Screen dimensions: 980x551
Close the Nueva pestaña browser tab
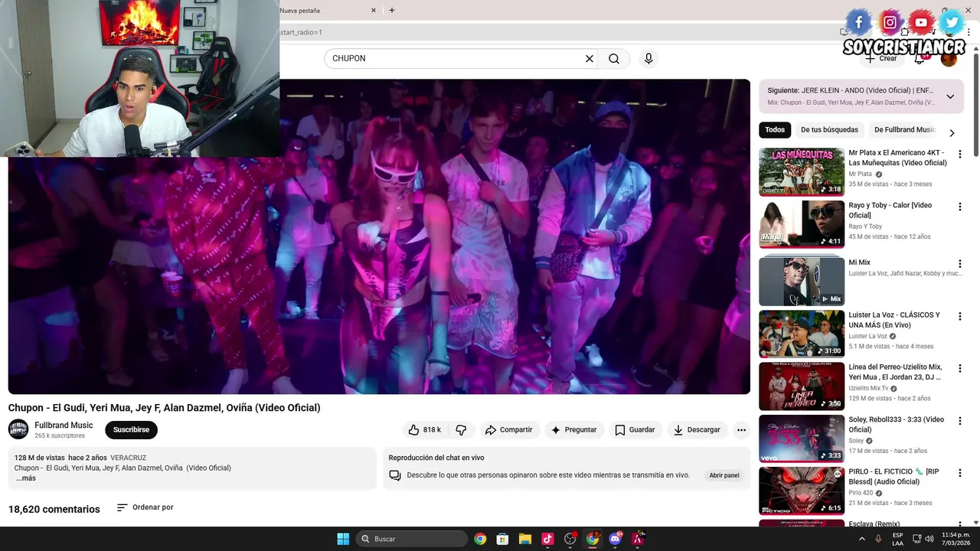tap(374, 11)
